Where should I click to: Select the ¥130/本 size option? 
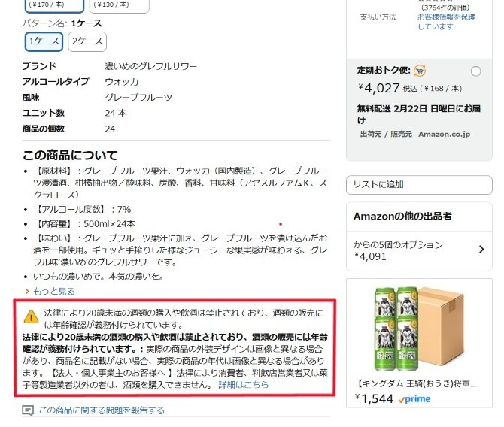120,5
